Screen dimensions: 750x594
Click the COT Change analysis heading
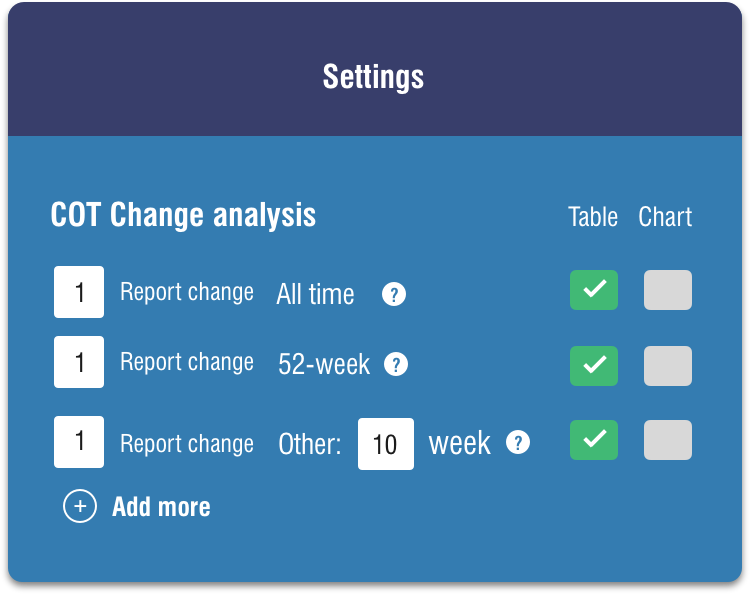pos(183,215)
